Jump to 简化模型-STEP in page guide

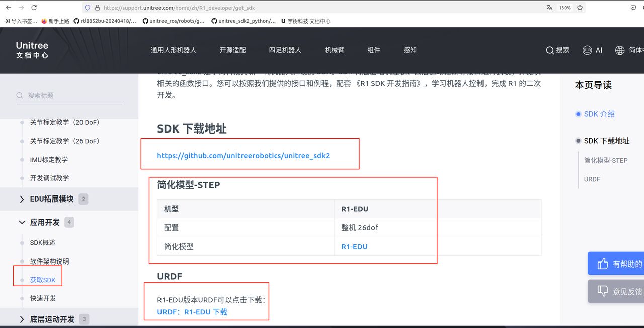coord(606,161)
